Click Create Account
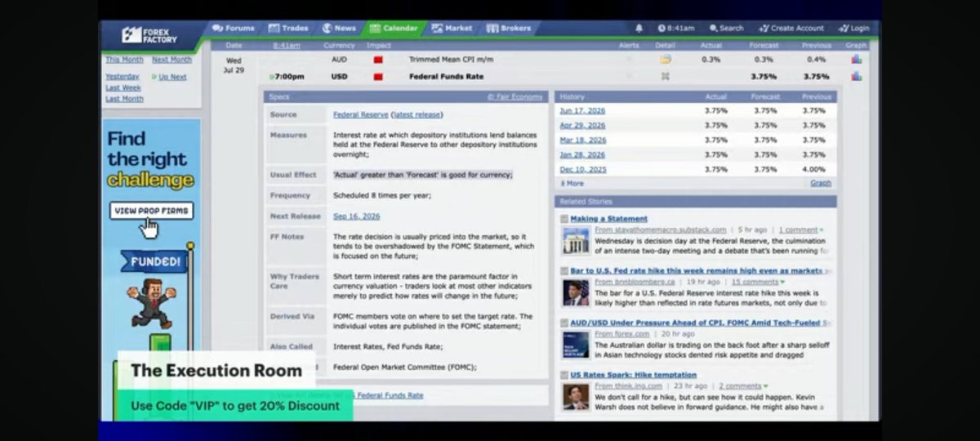 tap(791, 28)
